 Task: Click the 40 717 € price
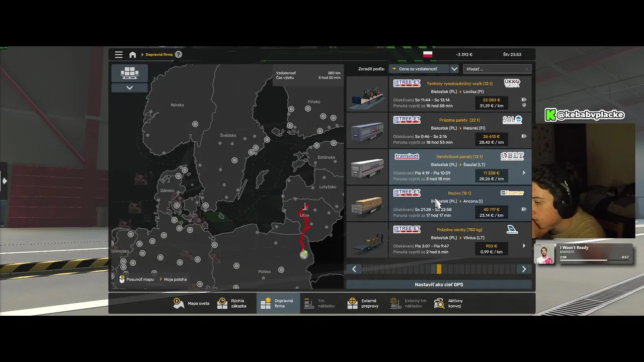click(491, 209)
